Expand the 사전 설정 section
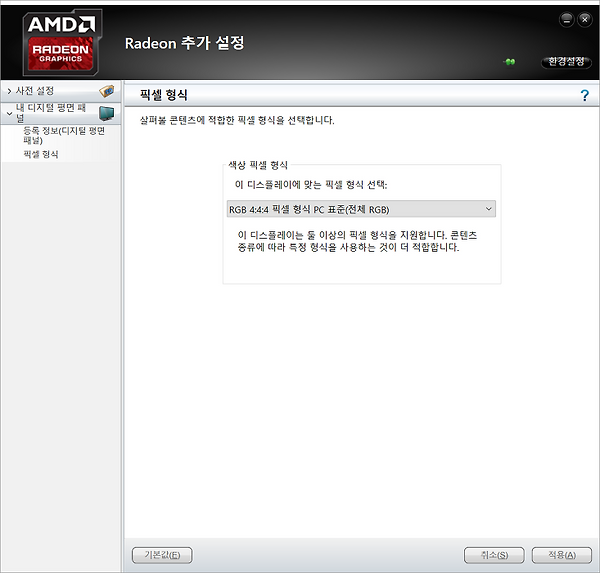This screenshot has width=600, height=573. pyautogui.click(x=9, y=91)
